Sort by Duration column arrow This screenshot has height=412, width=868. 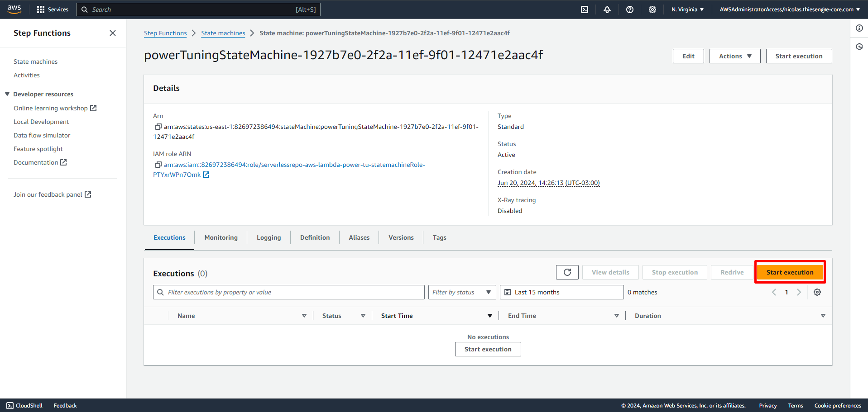(x=823, y=316)
